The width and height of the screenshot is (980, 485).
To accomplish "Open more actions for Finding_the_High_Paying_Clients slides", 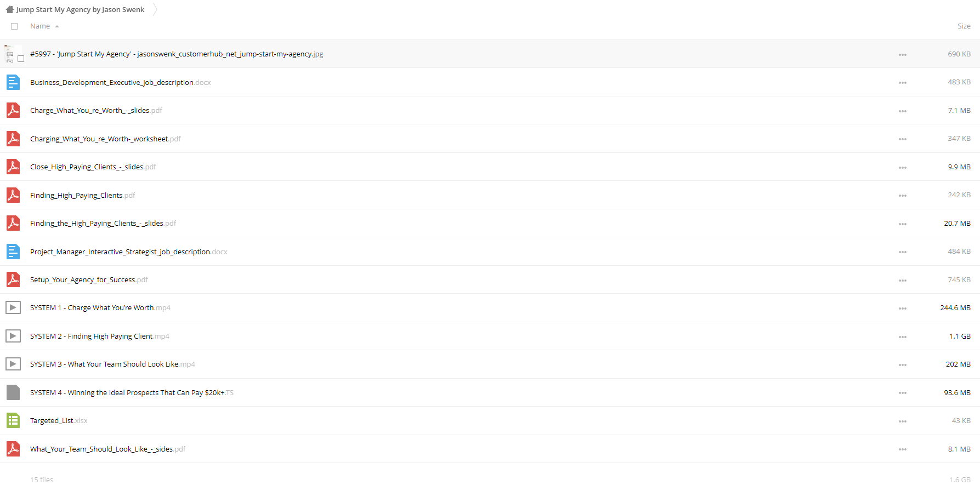I will pos(902,224).
